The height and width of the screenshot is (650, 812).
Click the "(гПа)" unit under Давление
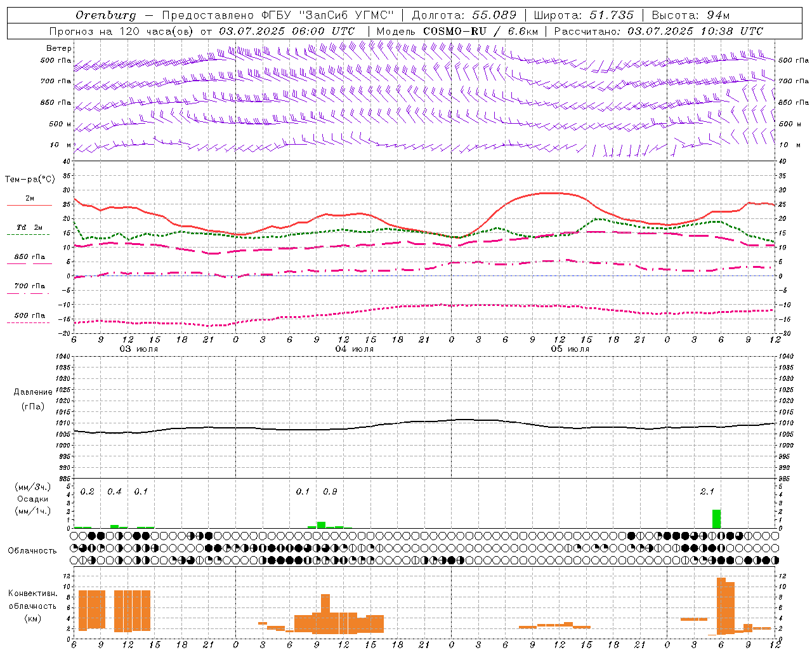(x=33, y=407)
